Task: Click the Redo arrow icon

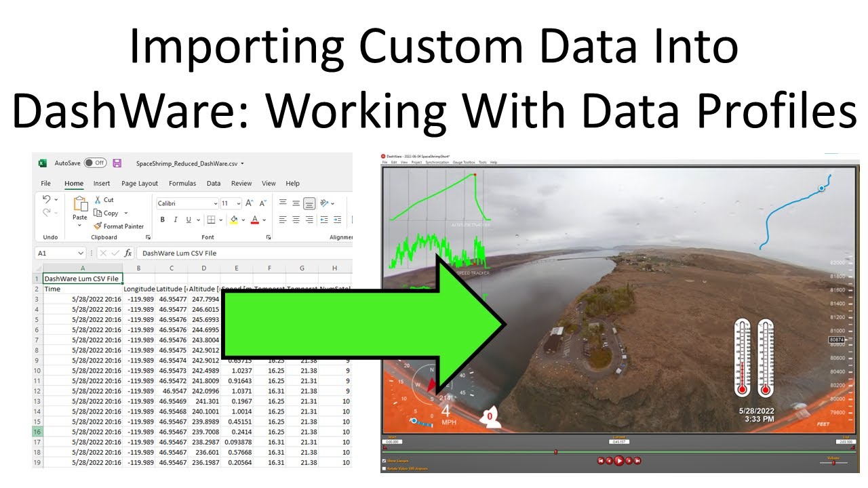Action: 46,213
